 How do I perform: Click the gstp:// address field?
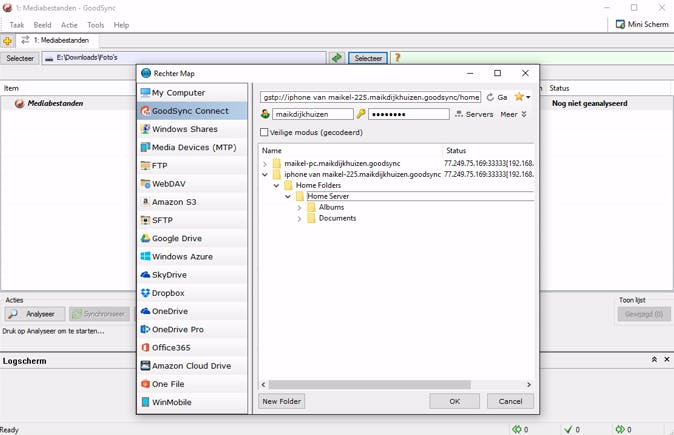[371, 98]
